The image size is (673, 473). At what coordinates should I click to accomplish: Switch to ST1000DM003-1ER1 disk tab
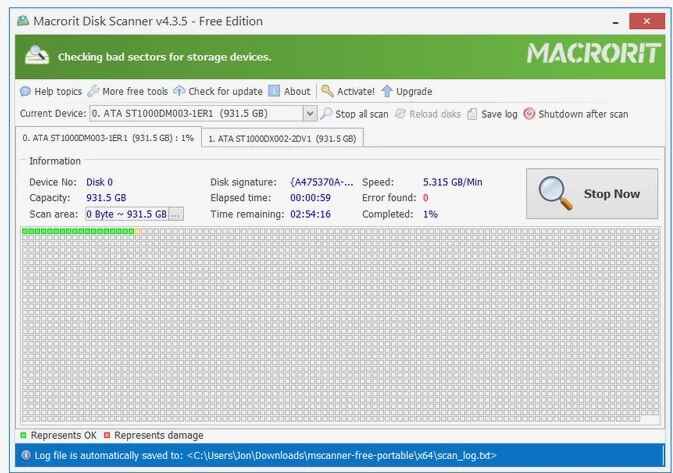pyautogui.click(x=108, y=138)
